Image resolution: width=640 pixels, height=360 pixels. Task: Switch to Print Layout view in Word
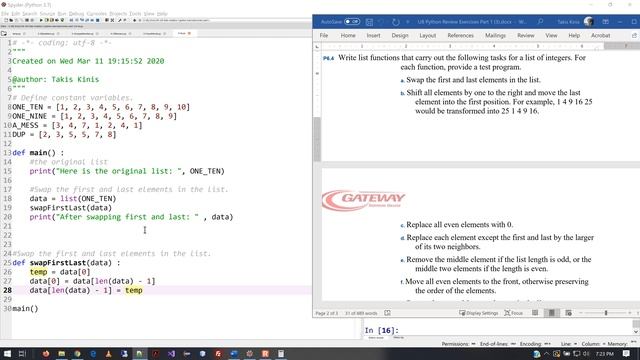coord(551,313)
